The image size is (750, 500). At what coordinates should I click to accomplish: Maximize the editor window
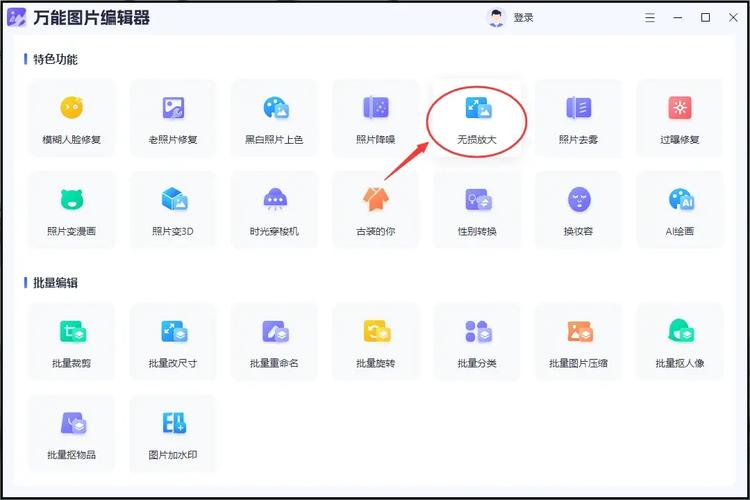[x=706, y=18]
